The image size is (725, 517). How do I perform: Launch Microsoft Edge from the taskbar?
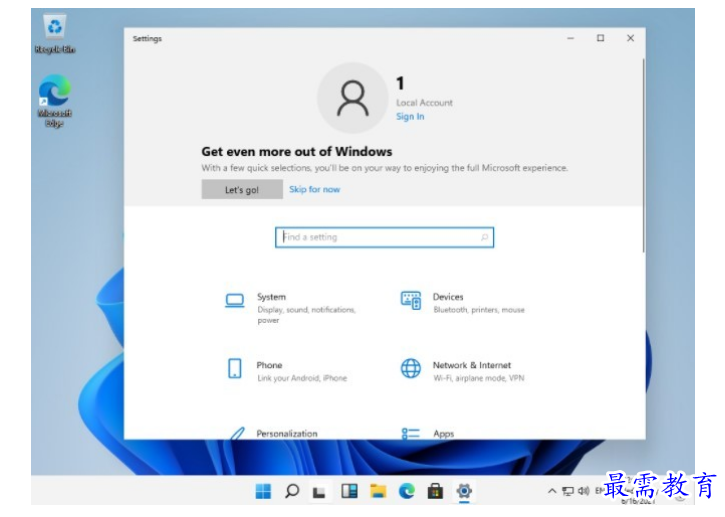click(x=407, y=491)
